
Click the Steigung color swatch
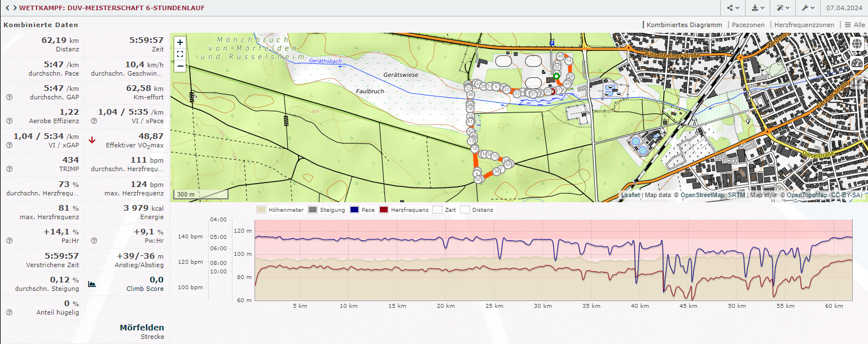coord(313,210)
